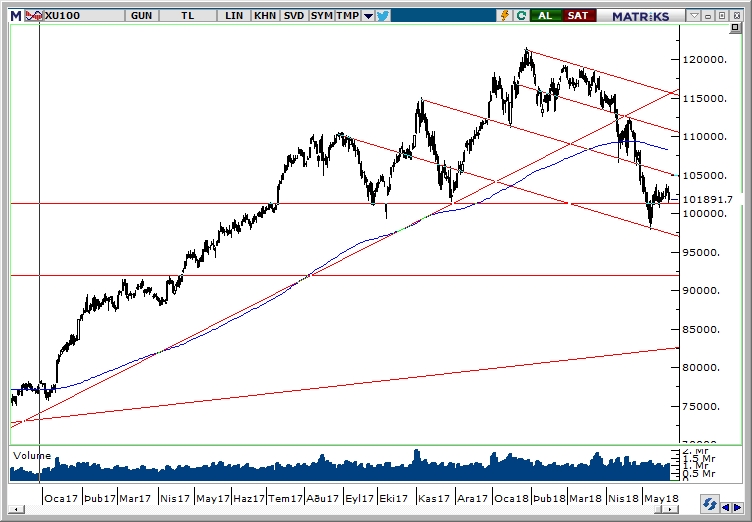Select the GUN period button
The height and width of the screenshot is (522, 752).
click(x=141, y=16)
